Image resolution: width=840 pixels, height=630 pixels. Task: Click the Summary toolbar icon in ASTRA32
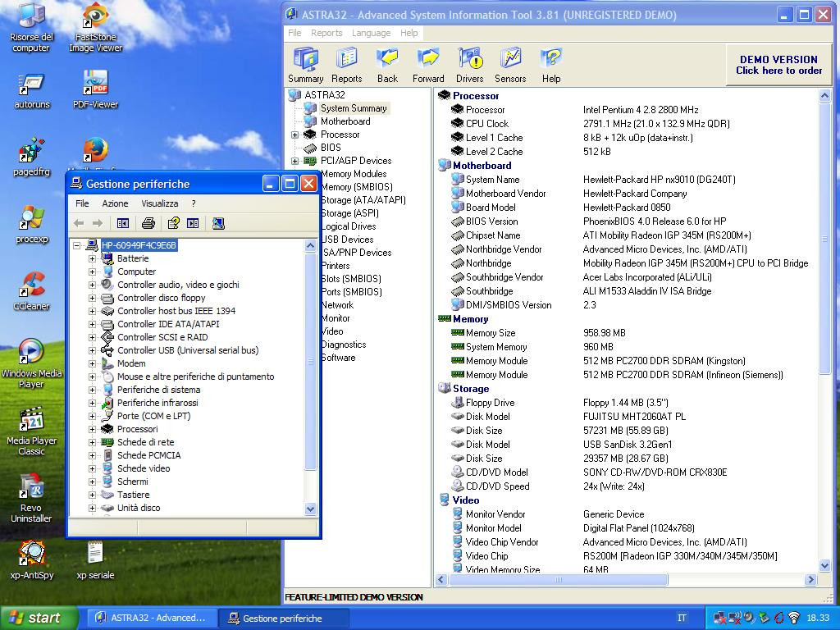(305, 64)
